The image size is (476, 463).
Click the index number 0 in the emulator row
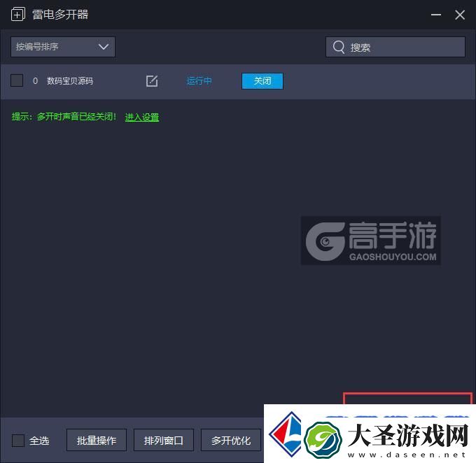tap(35, 81)
